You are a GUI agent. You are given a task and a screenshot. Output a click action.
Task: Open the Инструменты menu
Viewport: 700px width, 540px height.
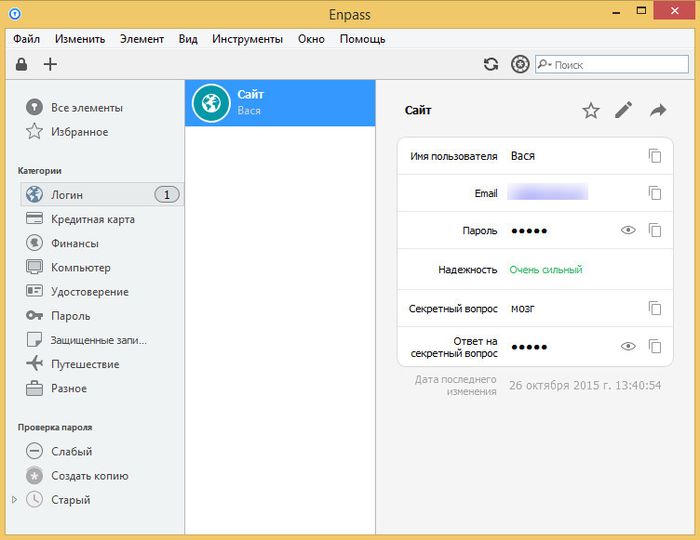(247, 39)
